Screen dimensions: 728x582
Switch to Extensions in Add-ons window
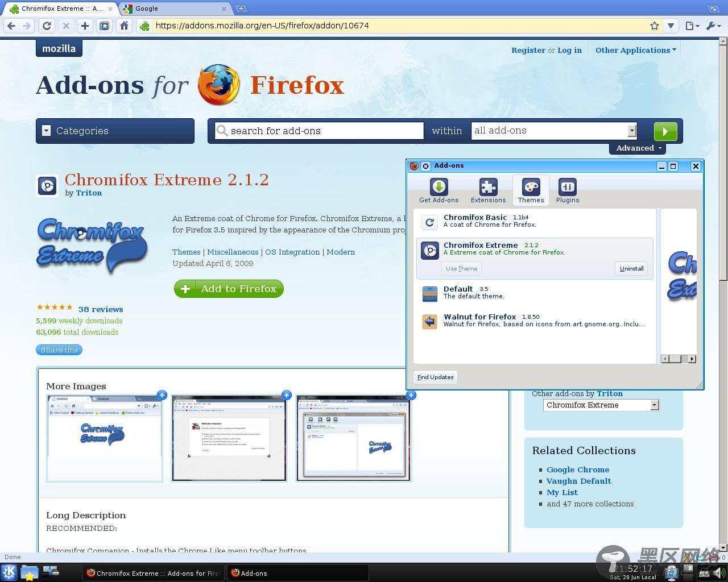(488, 190)
